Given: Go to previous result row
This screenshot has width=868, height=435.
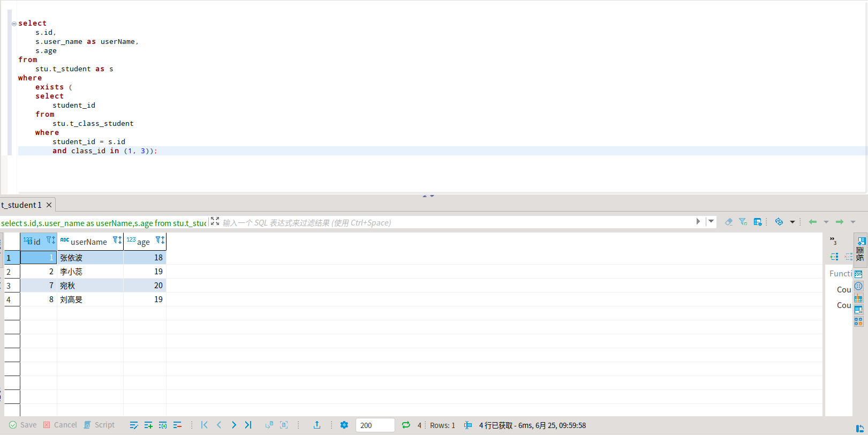Looking at the screenshot, I should coord(219,425).
